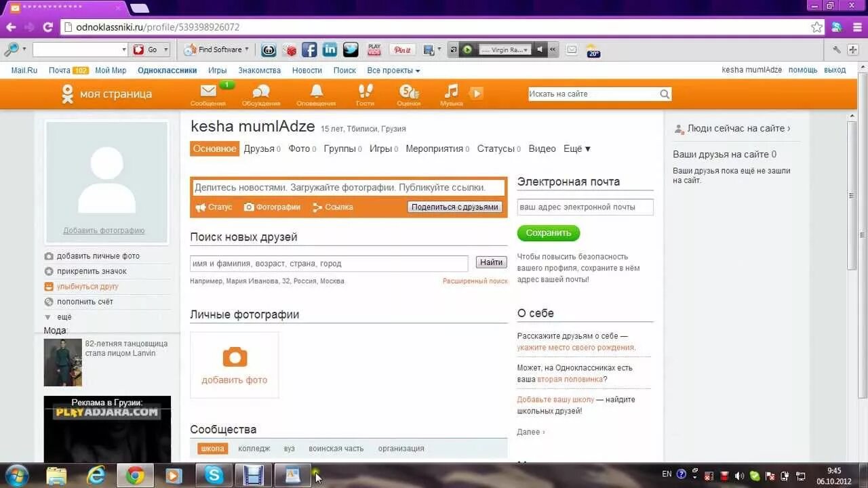Click the site search magnifier icon

coord(665,94)
